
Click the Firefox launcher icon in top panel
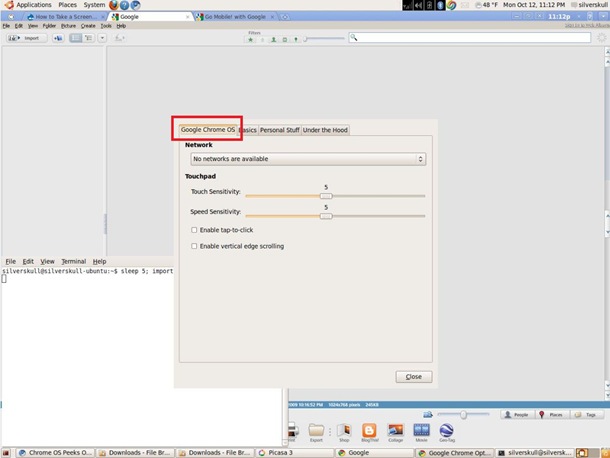click(114, 5)
